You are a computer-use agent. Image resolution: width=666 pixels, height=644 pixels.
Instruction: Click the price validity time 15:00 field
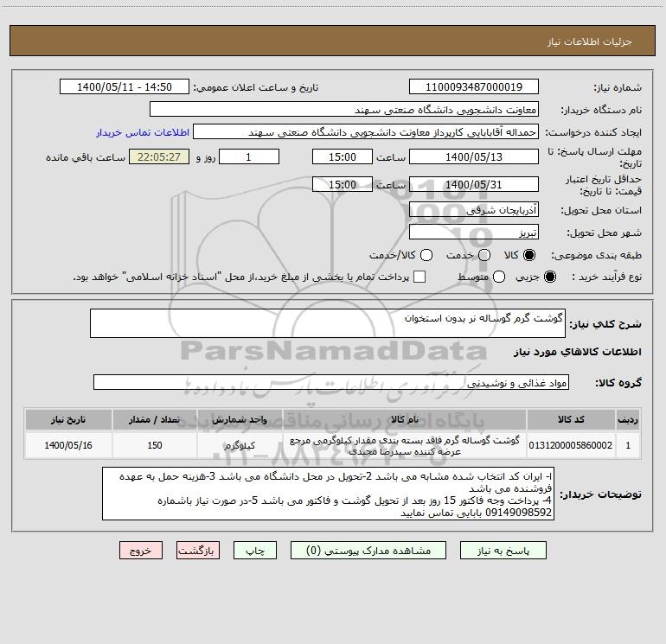tap(343, 184)
